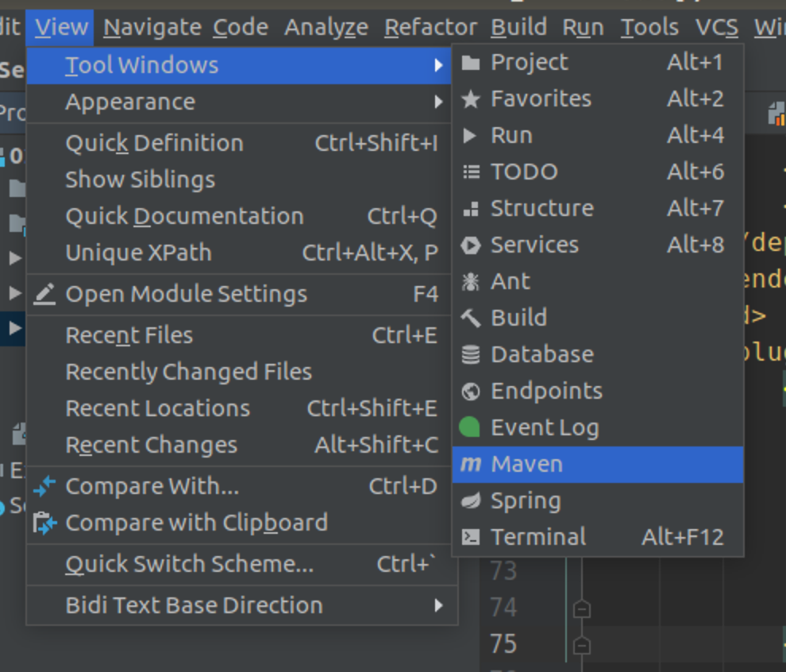
Task: Click line number 75 in gutter
Action: coord(503,644)
